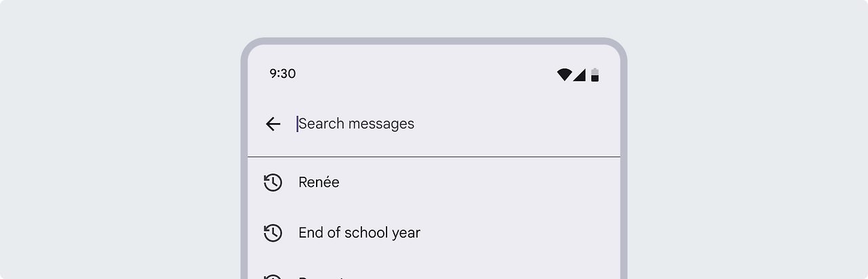
Task: Select the Renée recent search suggestion
Action: (434, 182)
